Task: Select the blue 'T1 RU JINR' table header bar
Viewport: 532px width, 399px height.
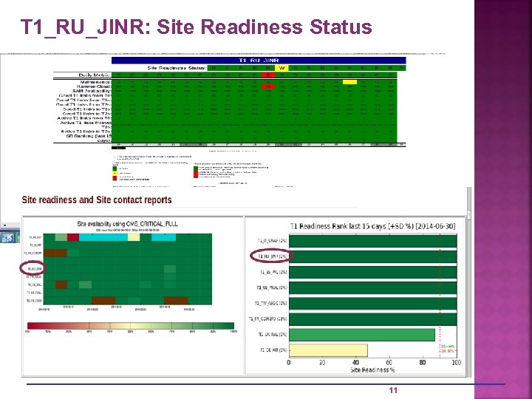Action: click(x=259, y=61)
